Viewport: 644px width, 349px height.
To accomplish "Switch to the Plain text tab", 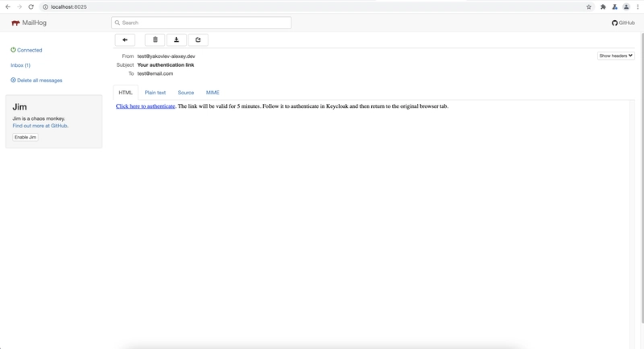I will (155, 93).
